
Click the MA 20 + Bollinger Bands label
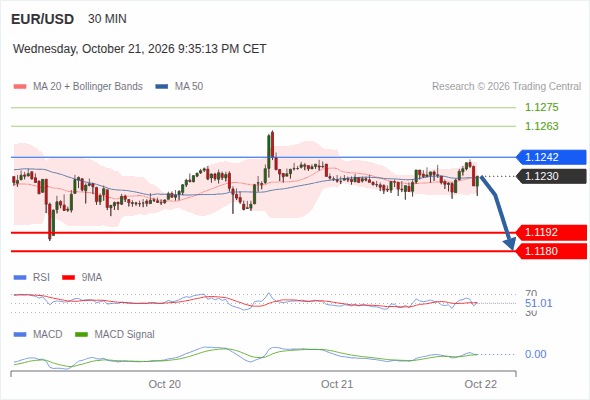point(88,87)
